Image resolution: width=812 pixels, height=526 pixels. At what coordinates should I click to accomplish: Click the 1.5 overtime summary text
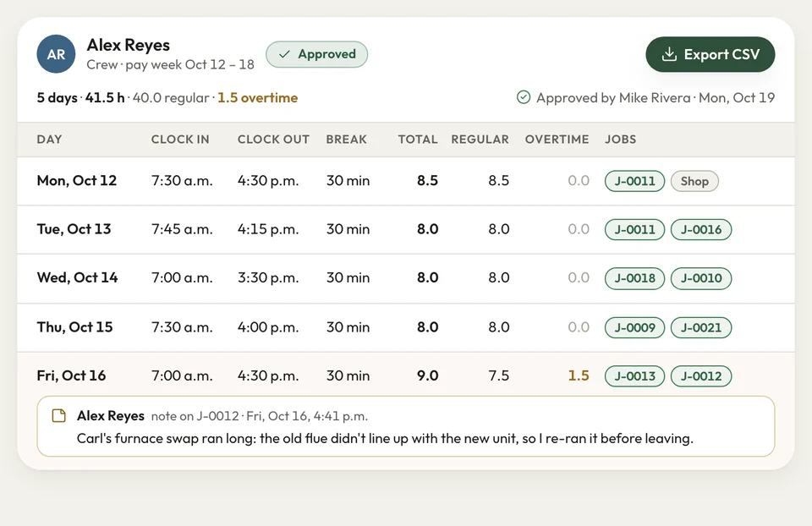pos(257,97)
